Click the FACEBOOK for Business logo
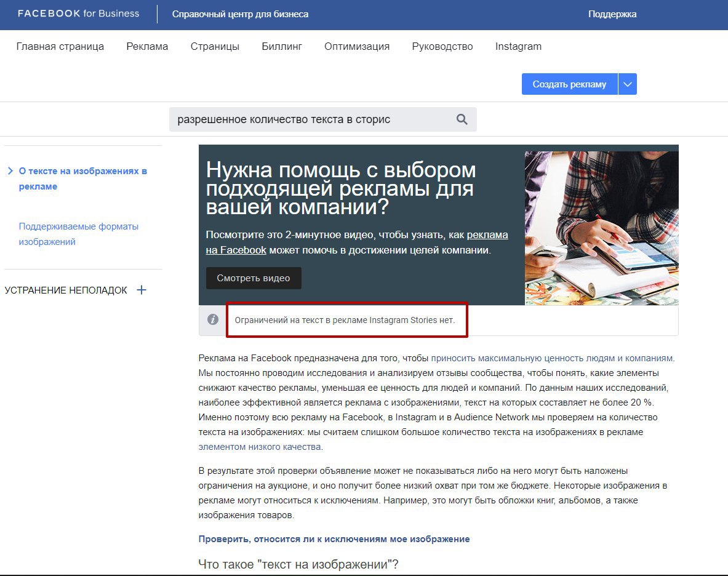 tap(79, 14)
